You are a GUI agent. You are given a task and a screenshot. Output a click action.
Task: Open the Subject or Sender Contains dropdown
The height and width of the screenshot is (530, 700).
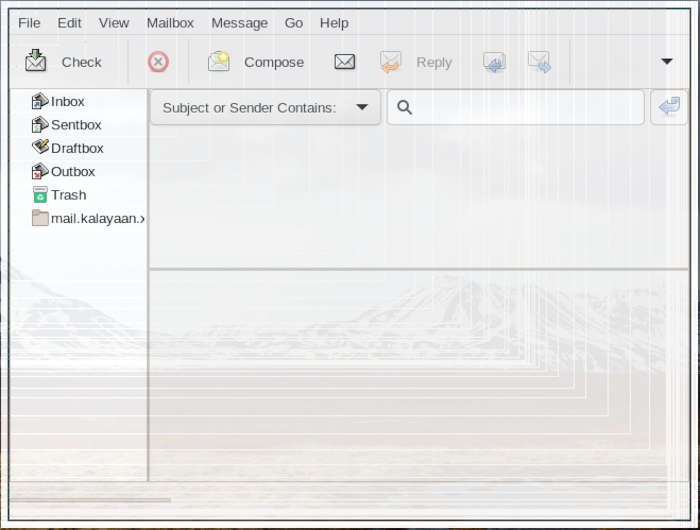pyautogui.click(x=265, y=108)
